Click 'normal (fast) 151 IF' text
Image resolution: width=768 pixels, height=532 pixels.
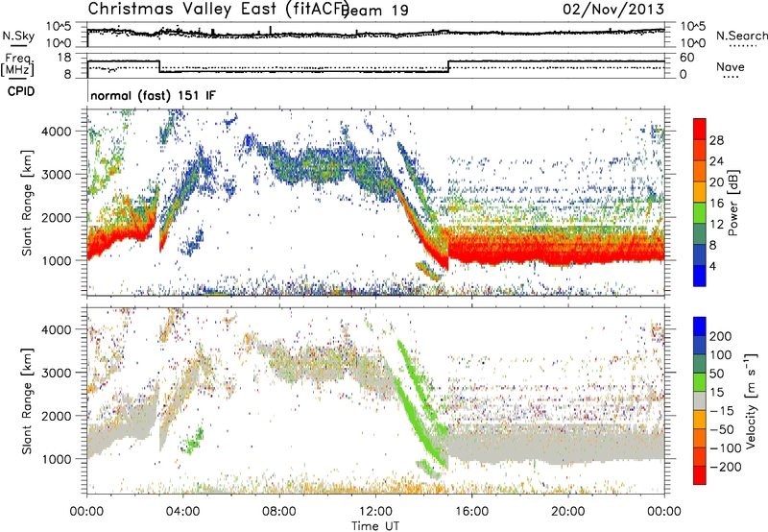pyautogui.click(x=153, y=95)
